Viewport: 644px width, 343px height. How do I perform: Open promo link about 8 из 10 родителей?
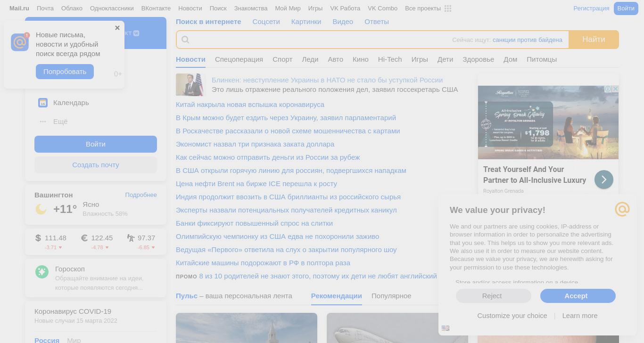tap(318, 276)
